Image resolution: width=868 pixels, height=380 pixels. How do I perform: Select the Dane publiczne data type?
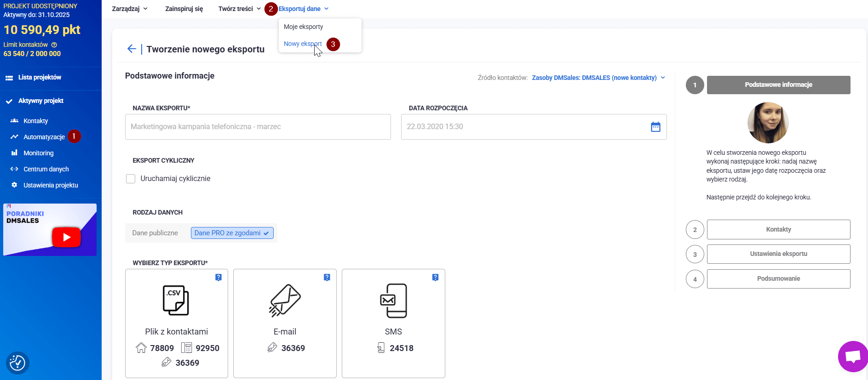[155, 233]
